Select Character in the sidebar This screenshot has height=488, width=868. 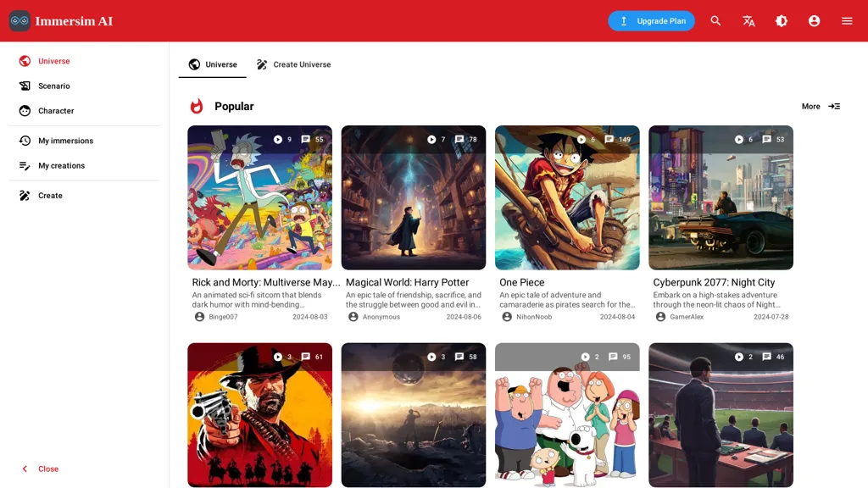84,111
